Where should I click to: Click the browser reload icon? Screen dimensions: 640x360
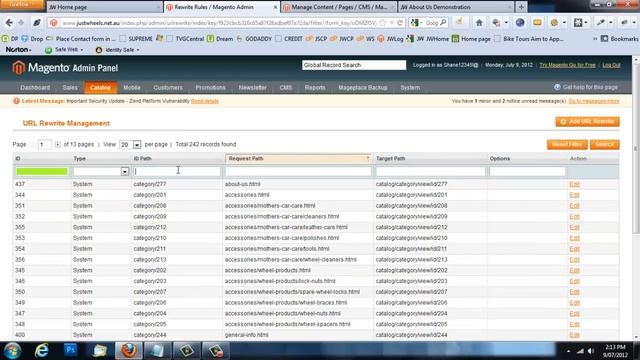click(400, 23)
